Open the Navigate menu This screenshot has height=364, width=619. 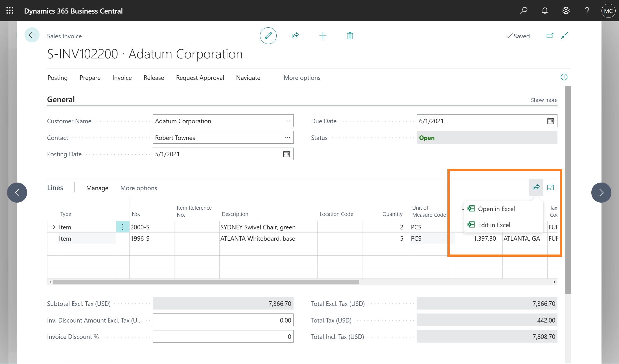[x=248, y=78]
